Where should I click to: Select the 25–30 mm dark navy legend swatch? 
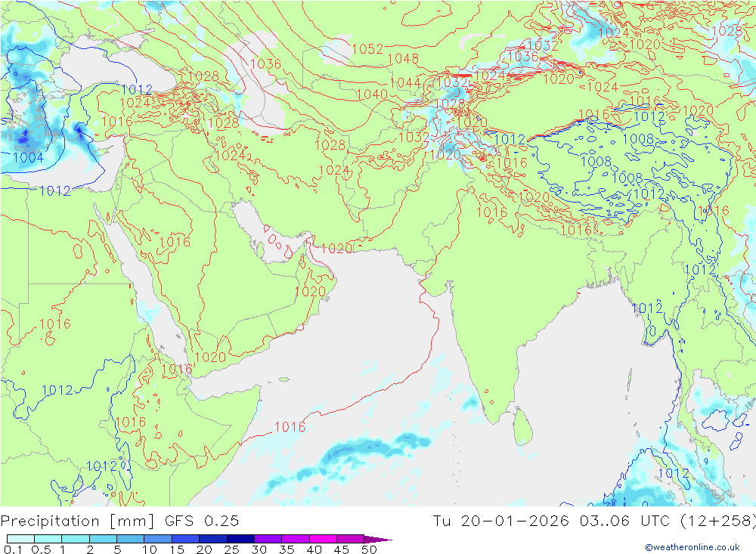(240, 539)
